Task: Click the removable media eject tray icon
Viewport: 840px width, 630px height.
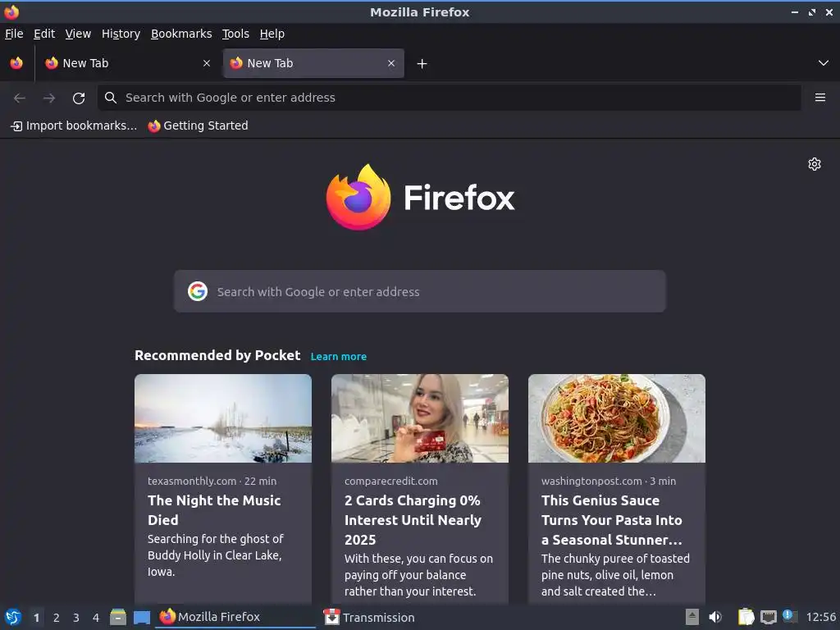Action: (692, 617)
